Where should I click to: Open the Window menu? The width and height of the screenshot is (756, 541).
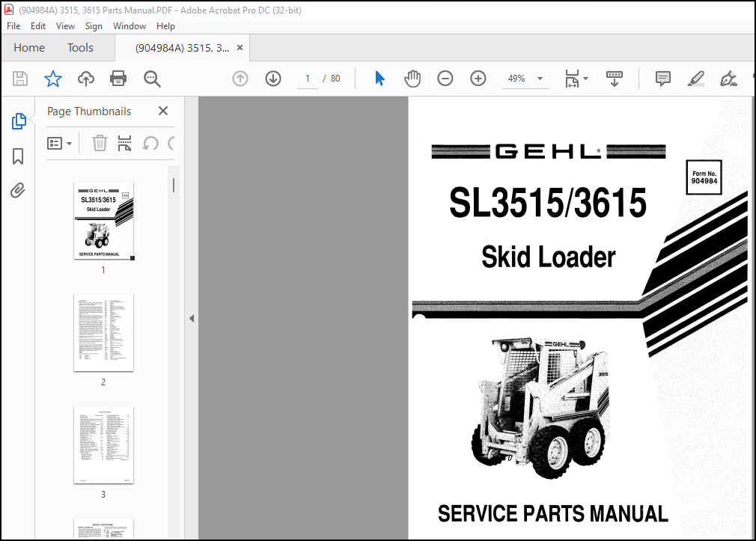[x=129, y=26]
